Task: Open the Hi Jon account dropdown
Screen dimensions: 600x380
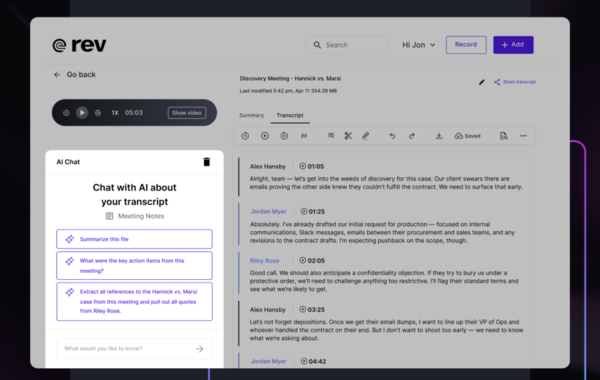Action: pyautogui.click(x=419, y=45)
